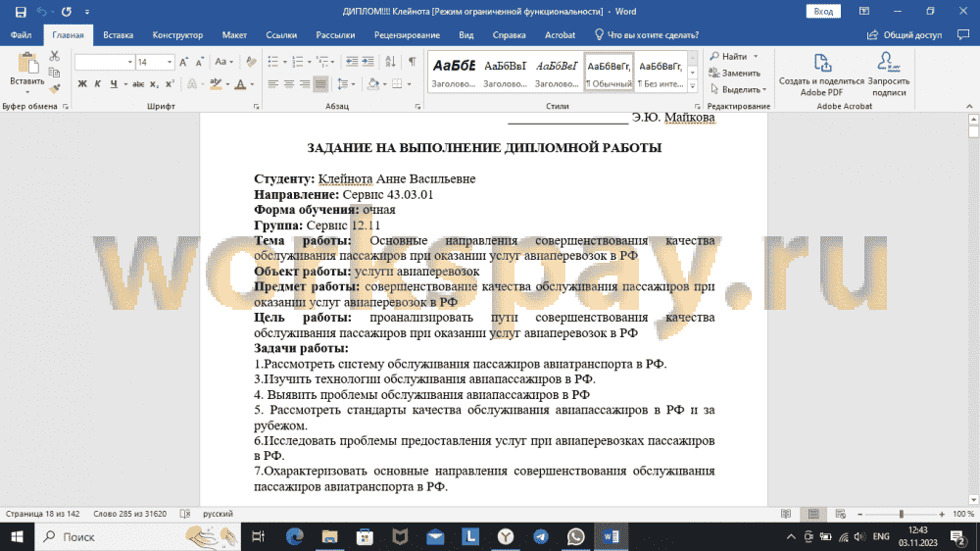The image size is (980, 551).
Task: Toggle superscript formatting
Action: pyautogui.click(x=170, y=83)
